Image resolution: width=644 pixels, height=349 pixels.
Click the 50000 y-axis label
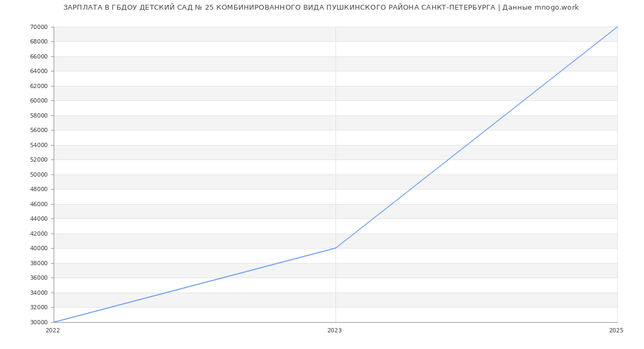point(39,174)
